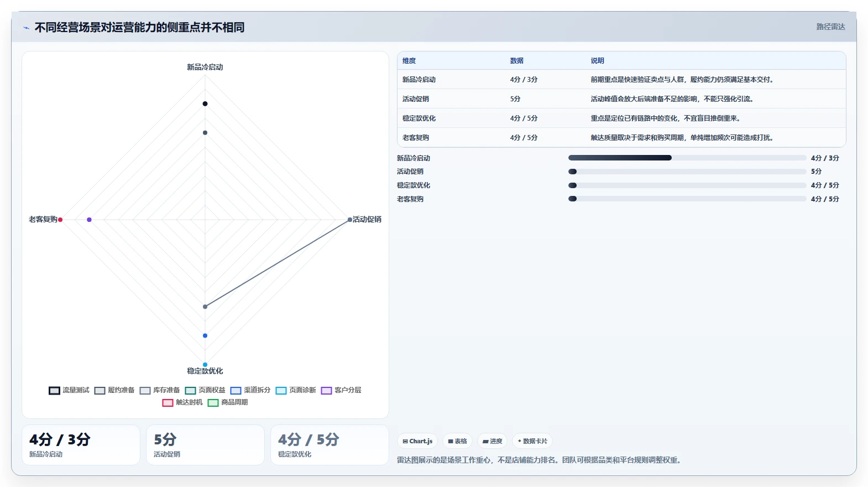
Task: Click the 稳定款优化 radar axis label
Action: click(x=205, y=371)
